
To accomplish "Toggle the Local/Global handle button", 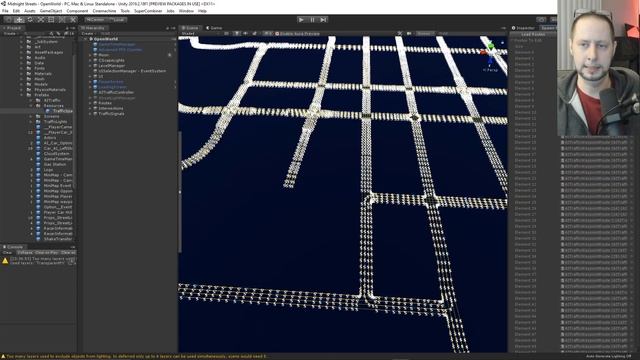I will (x=118, y=20).
